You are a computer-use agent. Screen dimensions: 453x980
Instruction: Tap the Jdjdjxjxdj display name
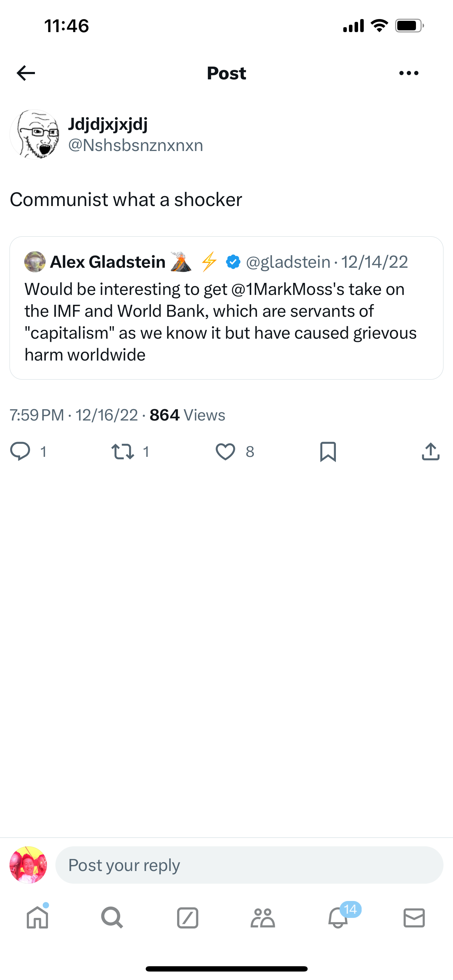[108, 124]
